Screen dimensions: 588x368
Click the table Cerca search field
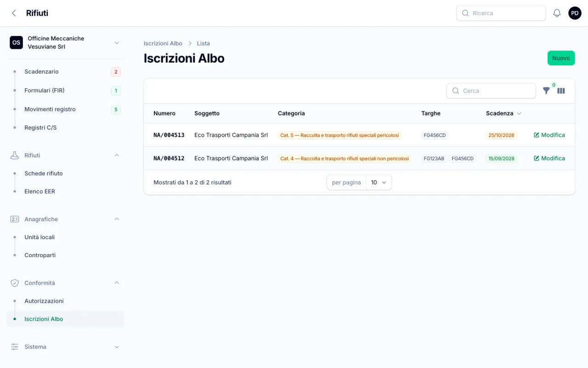coord(491,91)
